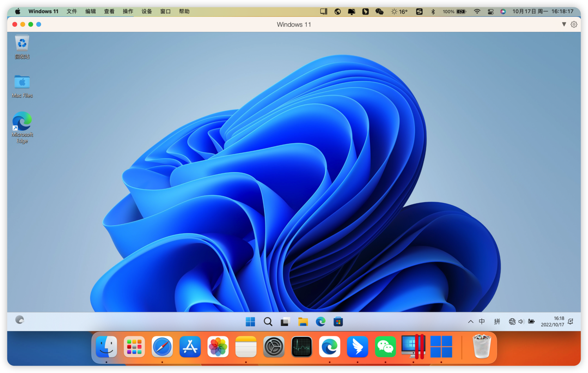Select the Mac Files desktop folder
588x373 pixels.
pyautogui.click(x=22, y=86)
